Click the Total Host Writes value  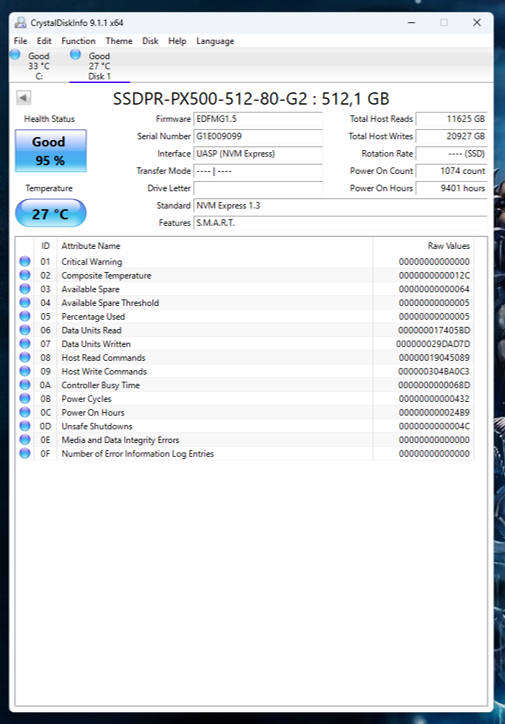[451, 136]
